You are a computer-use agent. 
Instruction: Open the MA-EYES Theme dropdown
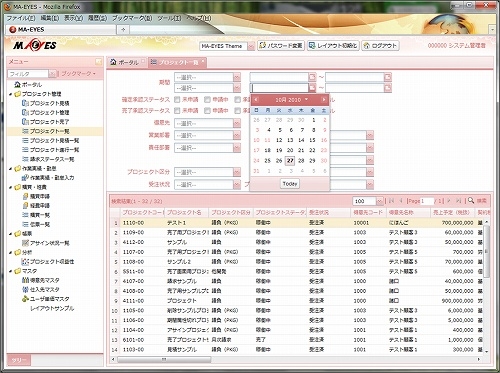tap(251, 46)
